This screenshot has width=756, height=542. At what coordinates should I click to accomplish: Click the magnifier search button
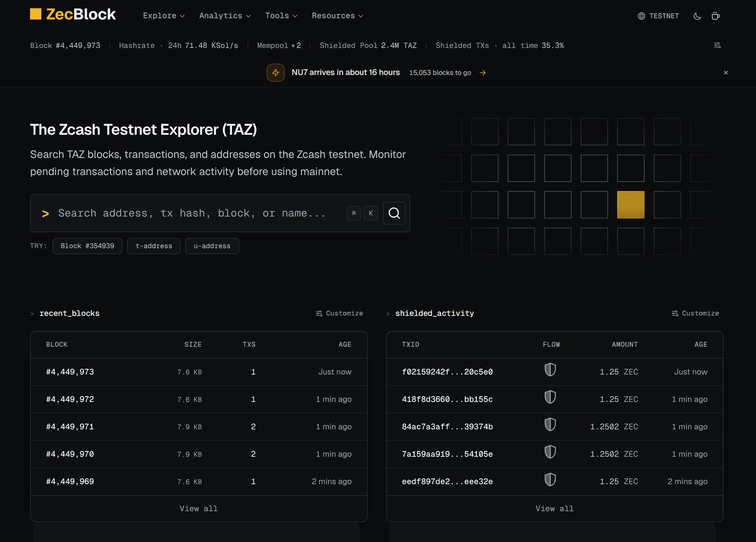coord(394,213)
